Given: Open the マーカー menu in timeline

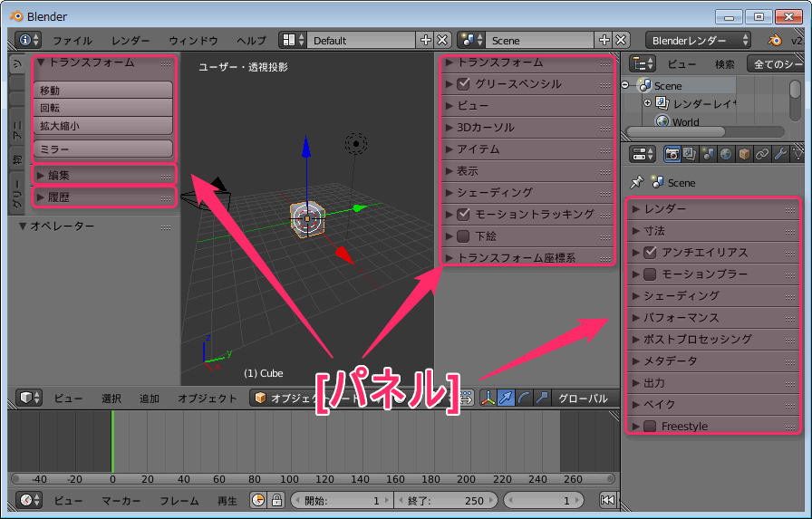Looking at the screenshot, I should pos(121,500).
